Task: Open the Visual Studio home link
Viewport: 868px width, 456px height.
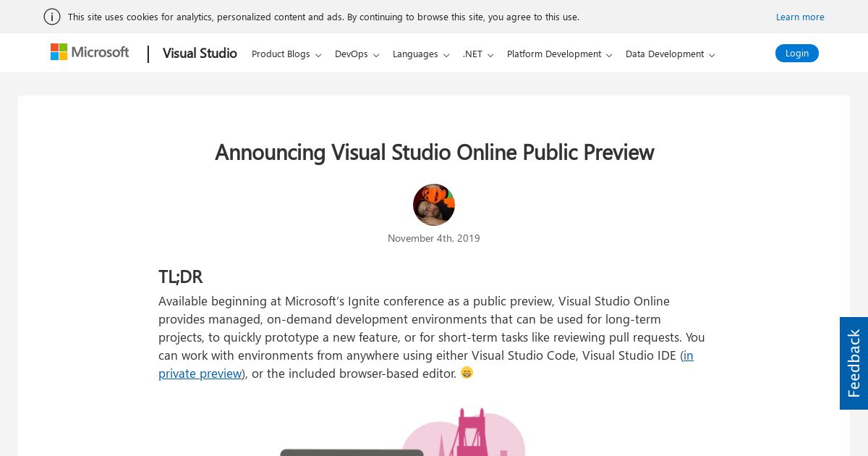Action: [200, 53]
